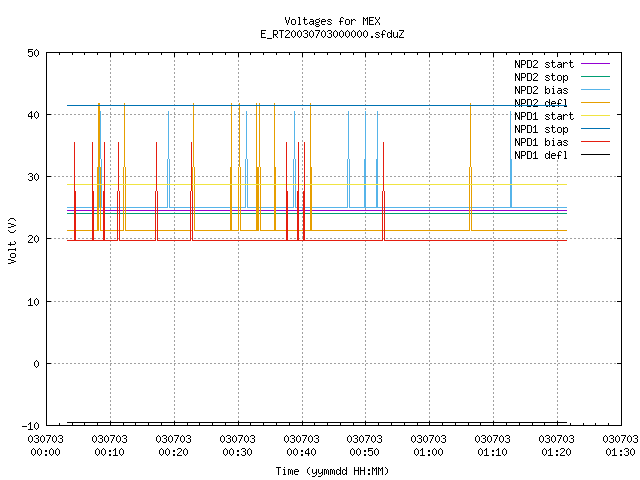Click the y-axis tick value 0
This screenshot has width=640, height=480.
point(36,364)
